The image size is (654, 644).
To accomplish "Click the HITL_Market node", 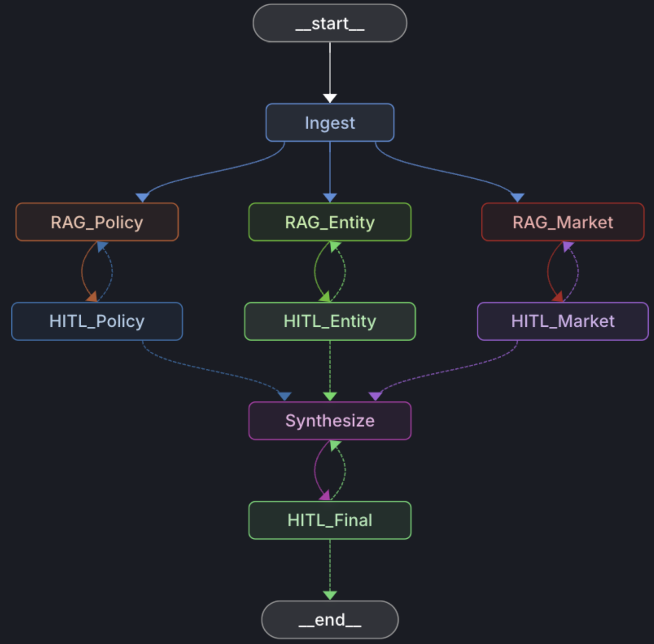I will 563,321.
